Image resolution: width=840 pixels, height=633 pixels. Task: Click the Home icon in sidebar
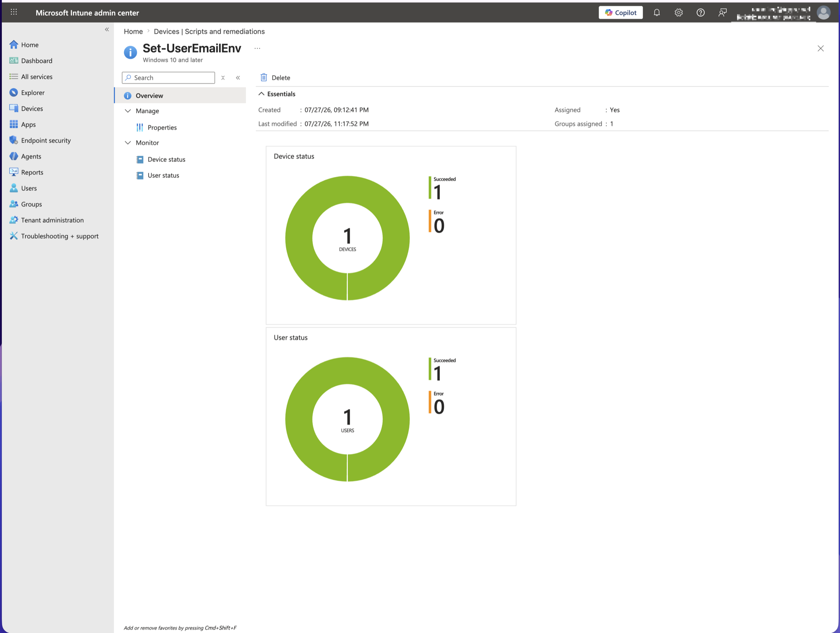coord(14,45)
